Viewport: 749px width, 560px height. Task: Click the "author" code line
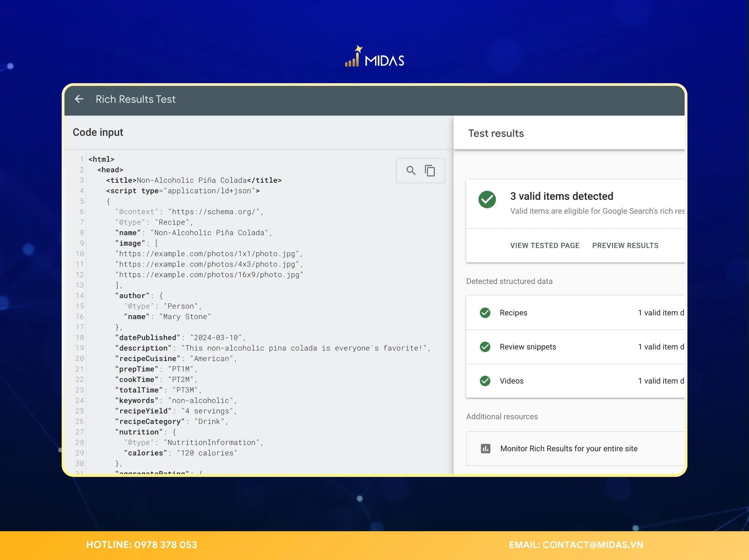139,296
